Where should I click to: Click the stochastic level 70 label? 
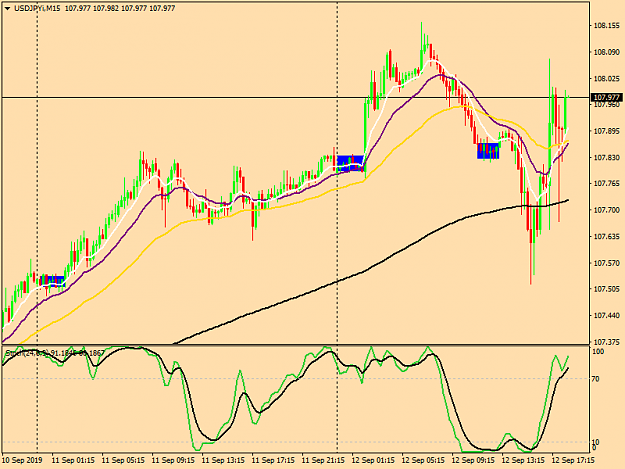click(596, 379)
